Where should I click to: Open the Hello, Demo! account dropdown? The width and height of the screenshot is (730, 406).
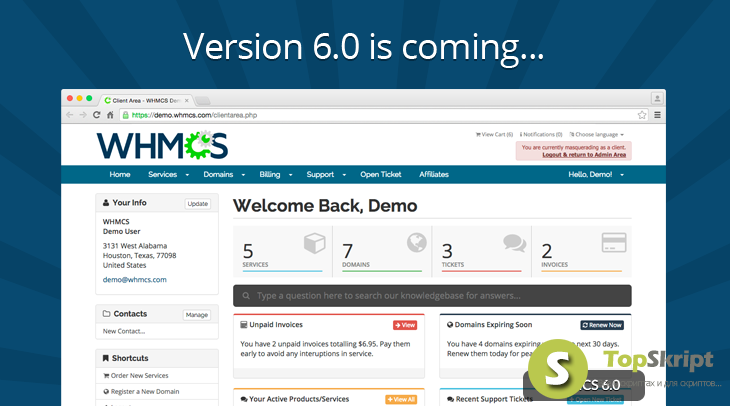click(x=596, y=175)
